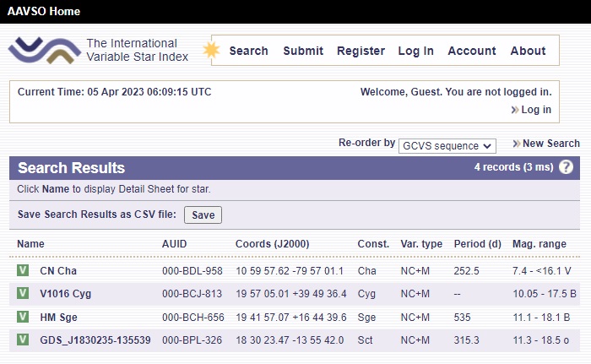Click the green V icon for CN Cha
Viewport: 591px width, 364px height.
(x=23, y=270)
